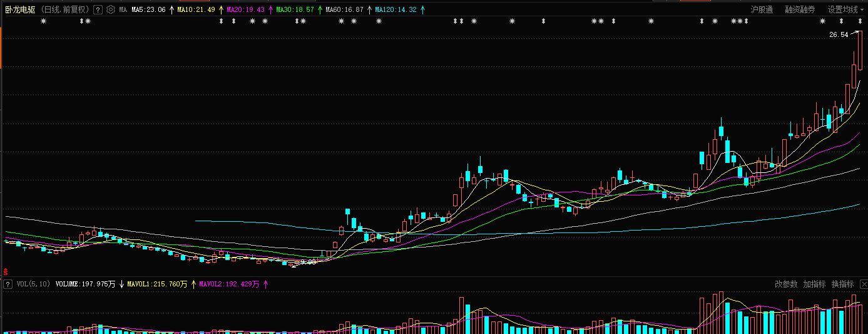Viewport: 868px width, 334px height.
Task: Click 换指标 to switch indicator
Action: (842, 284)
